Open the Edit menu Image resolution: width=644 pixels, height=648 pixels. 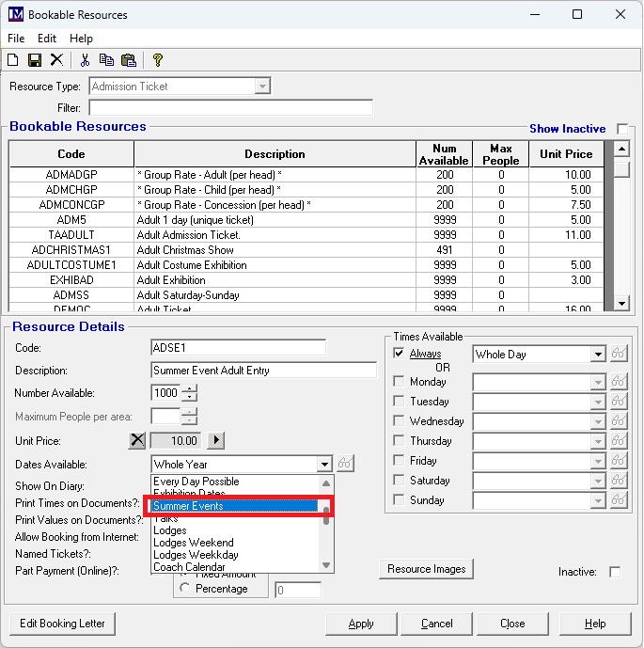[x=47, y=39]
